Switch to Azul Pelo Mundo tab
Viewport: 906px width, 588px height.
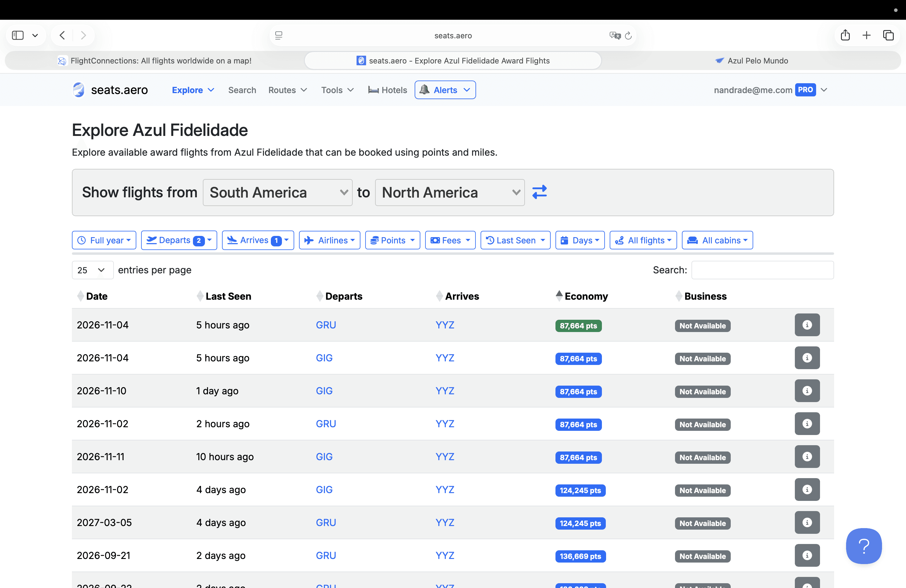751,60
